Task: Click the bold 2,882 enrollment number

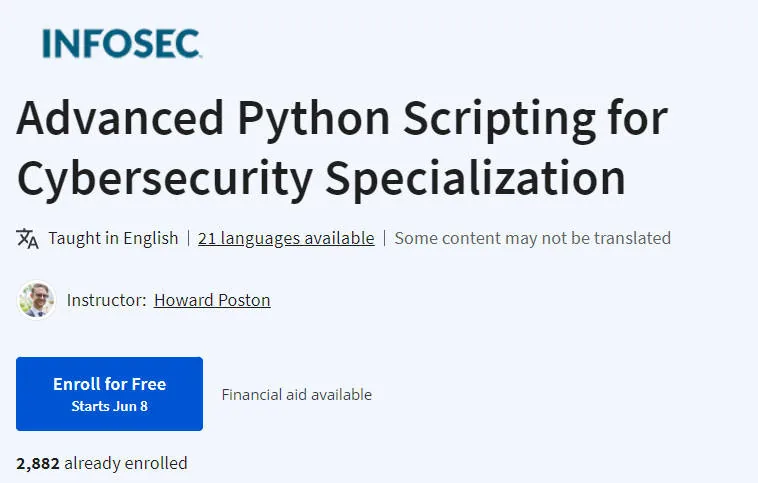Action: coord(38,464)
